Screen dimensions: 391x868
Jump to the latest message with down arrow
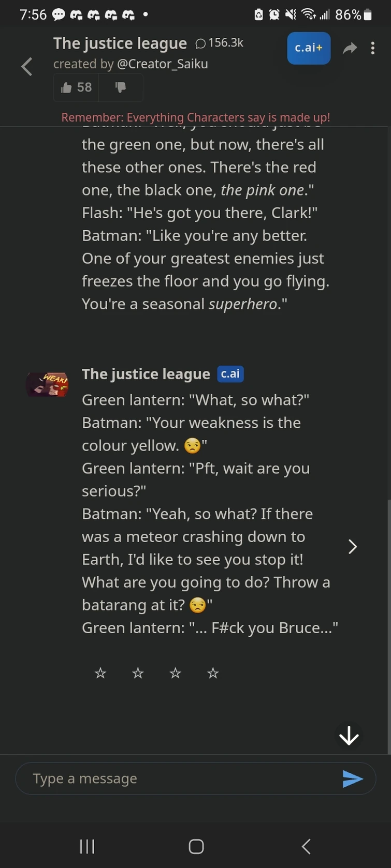coord(349,736)
